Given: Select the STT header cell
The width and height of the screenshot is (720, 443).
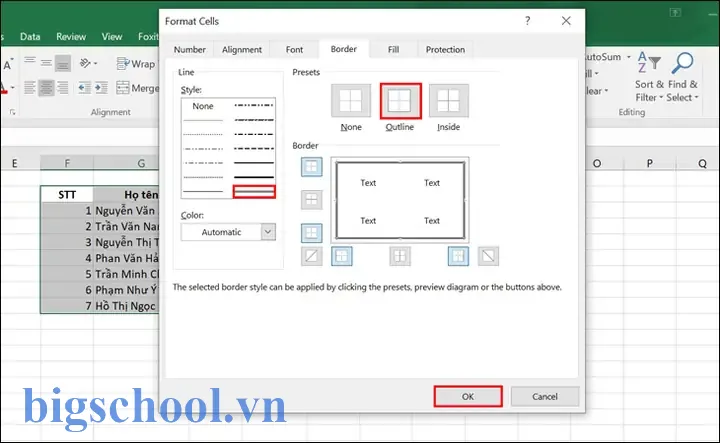Looking at the screenshot, I should coord(67,195).
